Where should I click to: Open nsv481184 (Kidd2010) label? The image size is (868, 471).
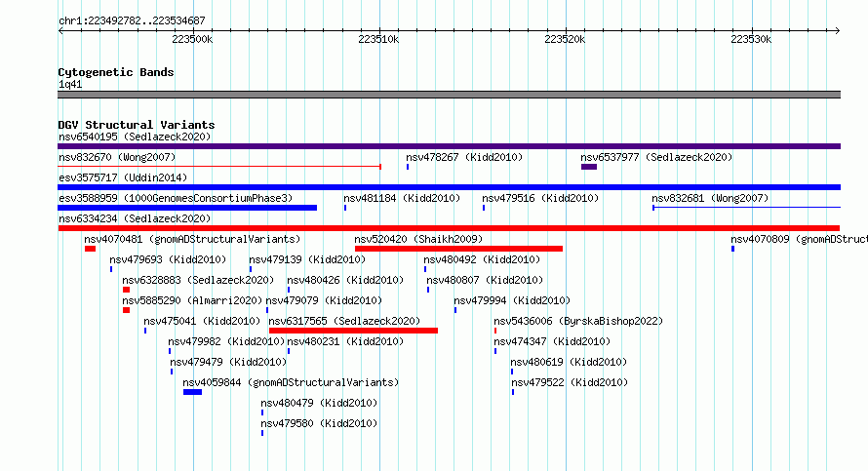402,198
